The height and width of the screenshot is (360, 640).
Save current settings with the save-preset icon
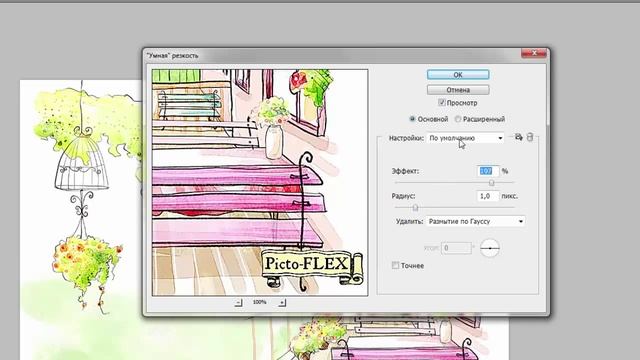click(518, 137)
